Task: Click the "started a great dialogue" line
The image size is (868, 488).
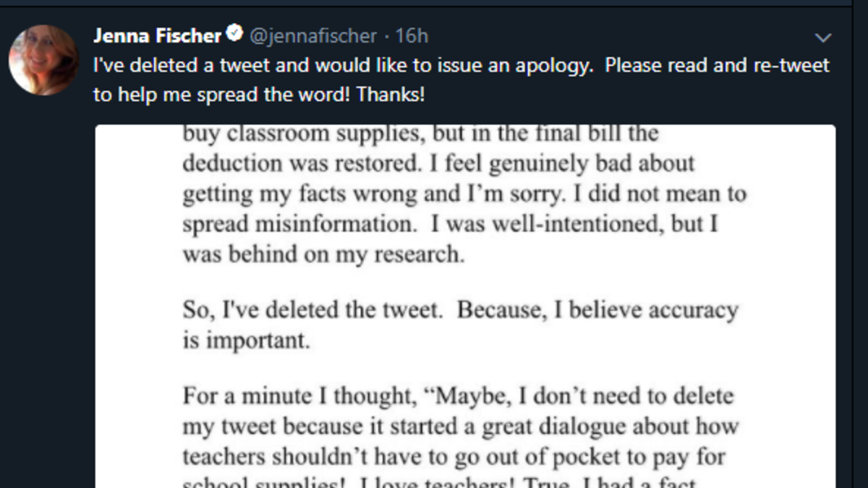Action: [460, 427]
